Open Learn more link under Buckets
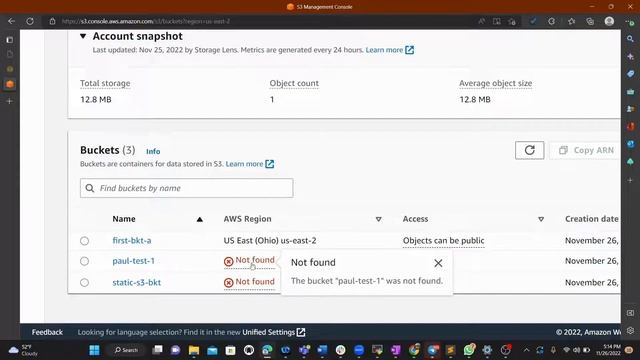 (x=249, y=164)
